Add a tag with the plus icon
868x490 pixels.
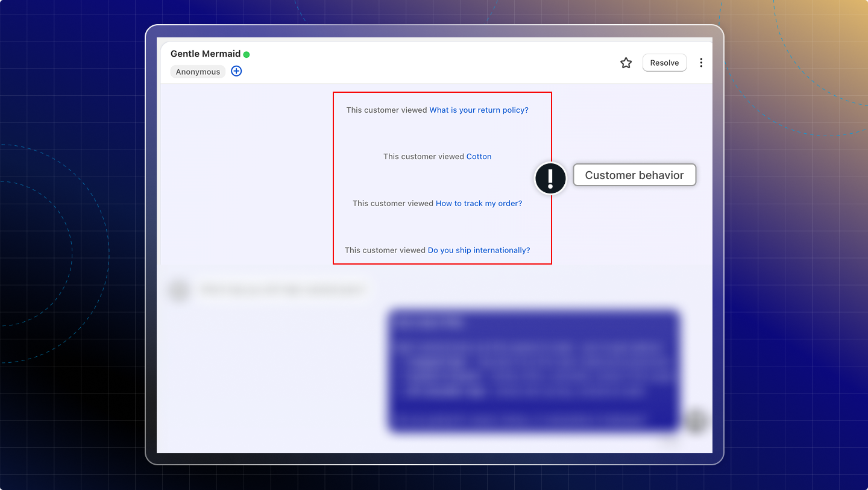tap(236, 71)
